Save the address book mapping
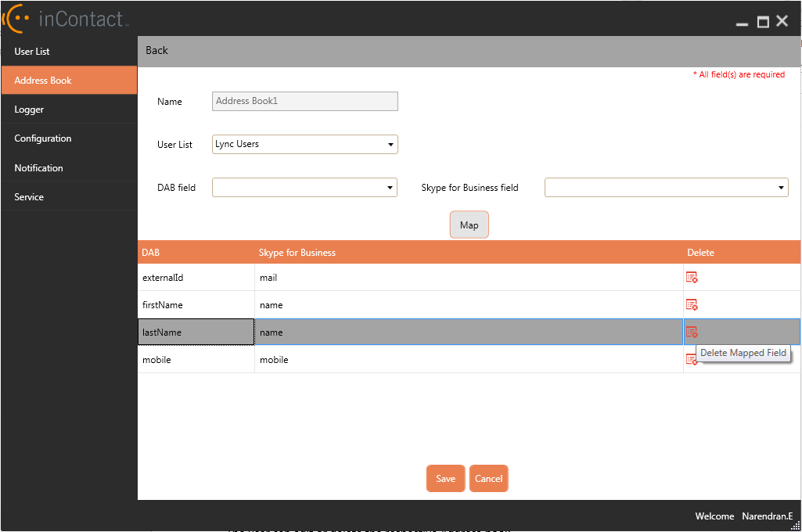The image size is (802, 532). pos(445,478)
